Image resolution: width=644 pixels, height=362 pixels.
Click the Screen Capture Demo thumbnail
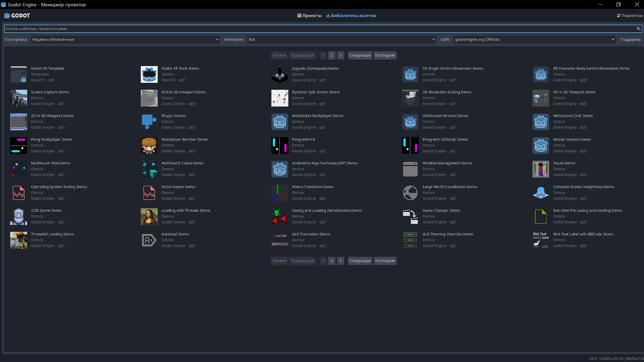18,98
